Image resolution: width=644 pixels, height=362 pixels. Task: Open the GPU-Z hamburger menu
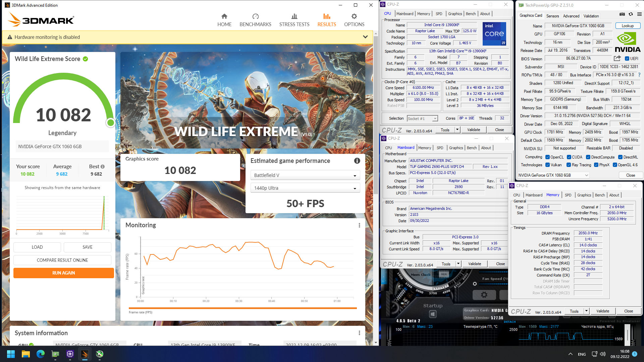click(x=639, y=14)
